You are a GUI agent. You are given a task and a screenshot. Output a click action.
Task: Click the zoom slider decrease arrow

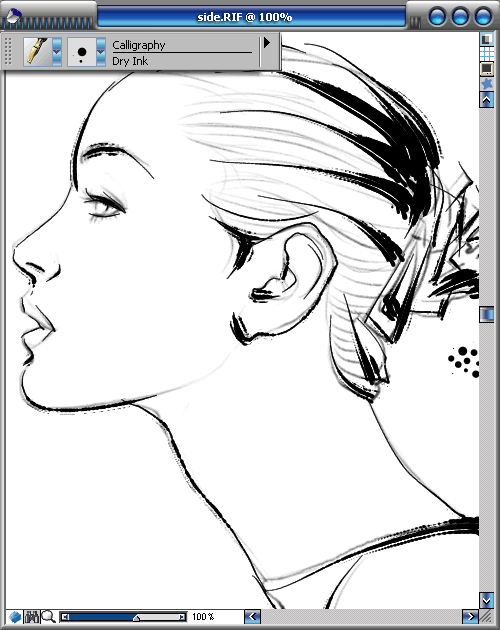(x=66, y=617)
